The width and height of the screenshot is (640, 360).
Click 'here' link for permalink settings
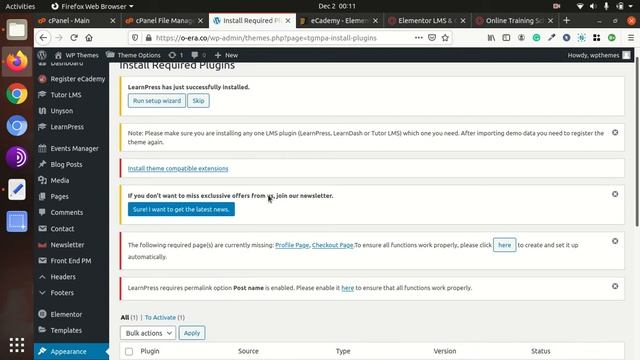[x=347, y=288]
